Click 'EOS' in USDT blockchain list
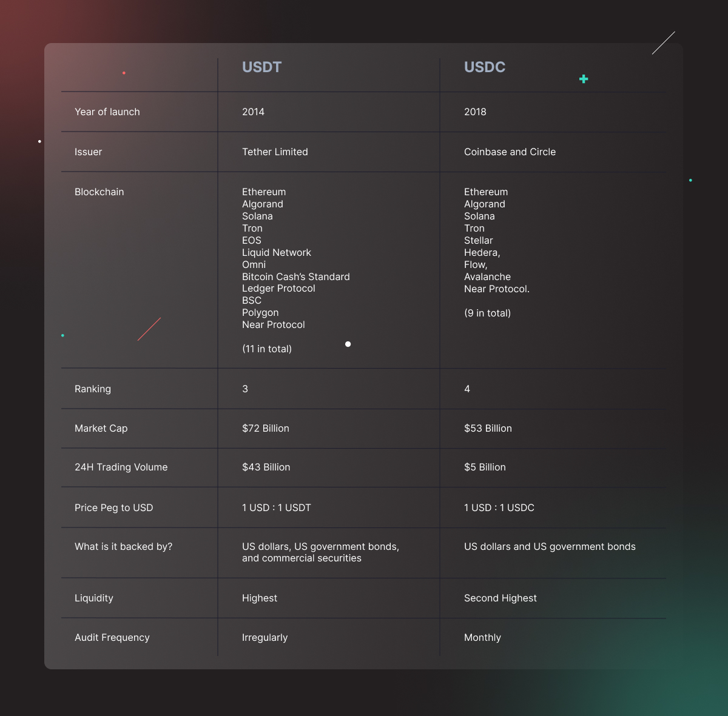 tap(252, 240)
